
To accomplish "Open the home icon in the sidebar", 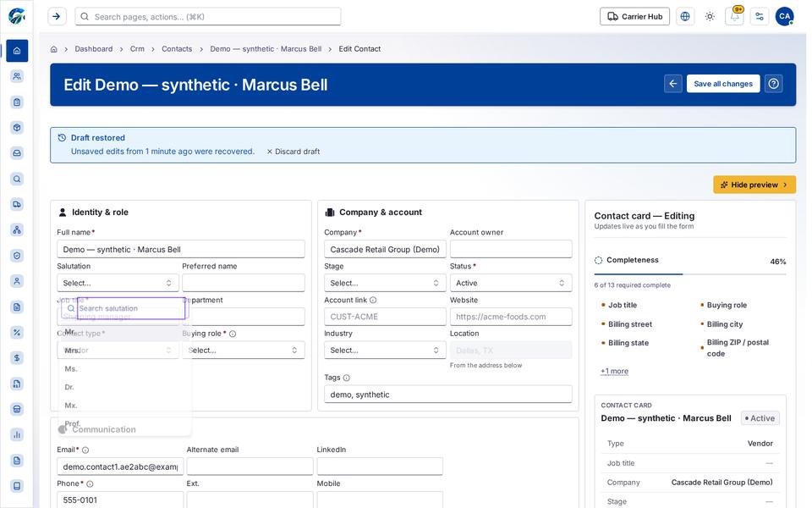I will [17, 51].
